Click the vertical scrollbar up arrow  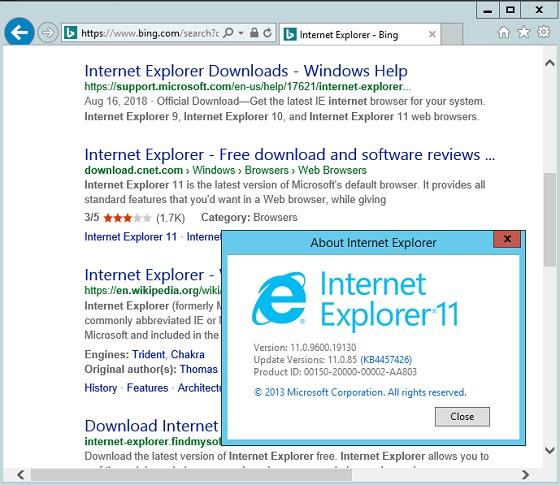(550, 63)
